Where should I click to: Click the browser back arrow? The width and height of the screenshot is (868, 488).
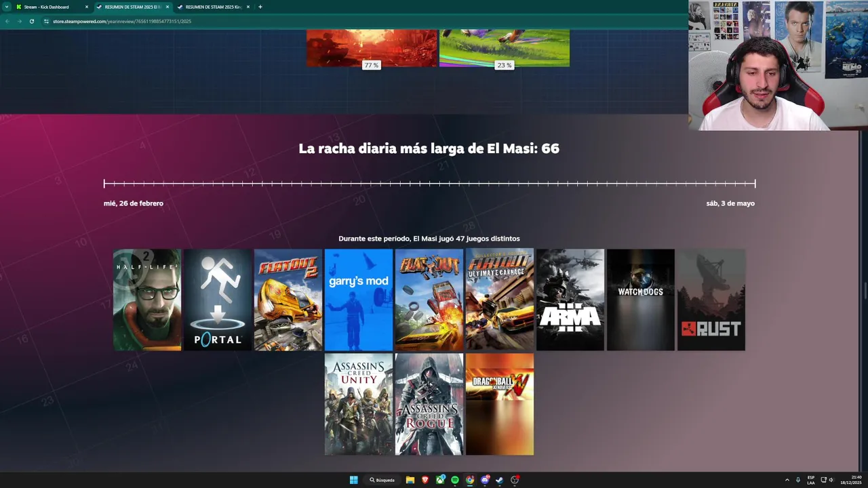click(x=7, y=21)
